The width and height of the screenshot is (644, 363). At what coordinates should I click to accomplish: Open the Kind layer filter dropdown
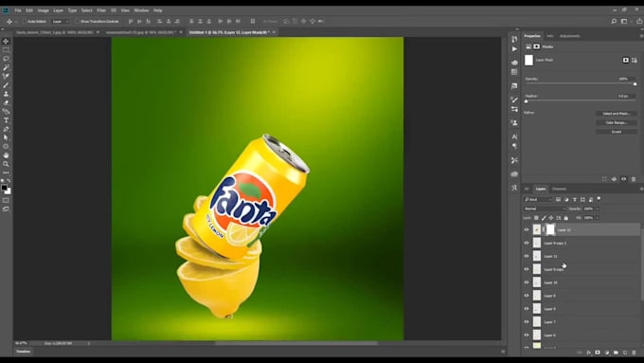click(x=538, y=199)
